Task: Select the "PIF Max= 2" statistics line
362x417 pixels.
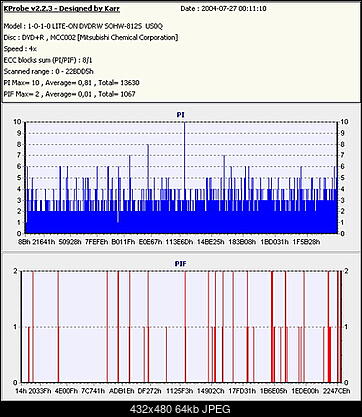Action: point(69,94)
